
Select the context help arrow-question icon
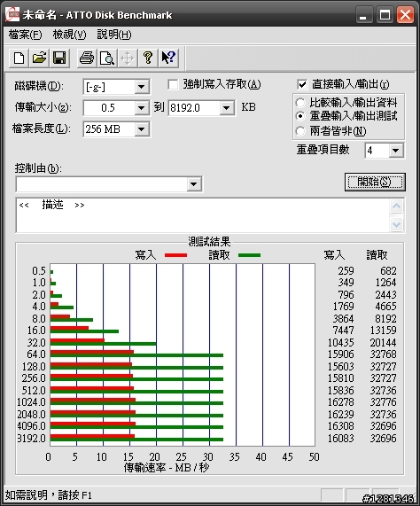(x=168, y=58)
